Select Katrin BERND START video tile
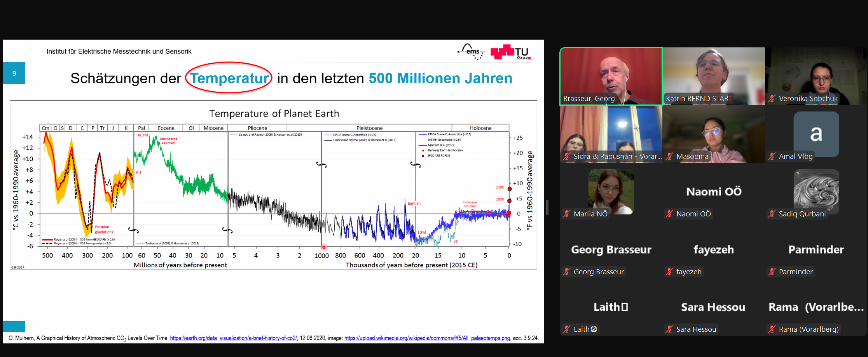Screen dimensions: 868x357 point(714,76)
